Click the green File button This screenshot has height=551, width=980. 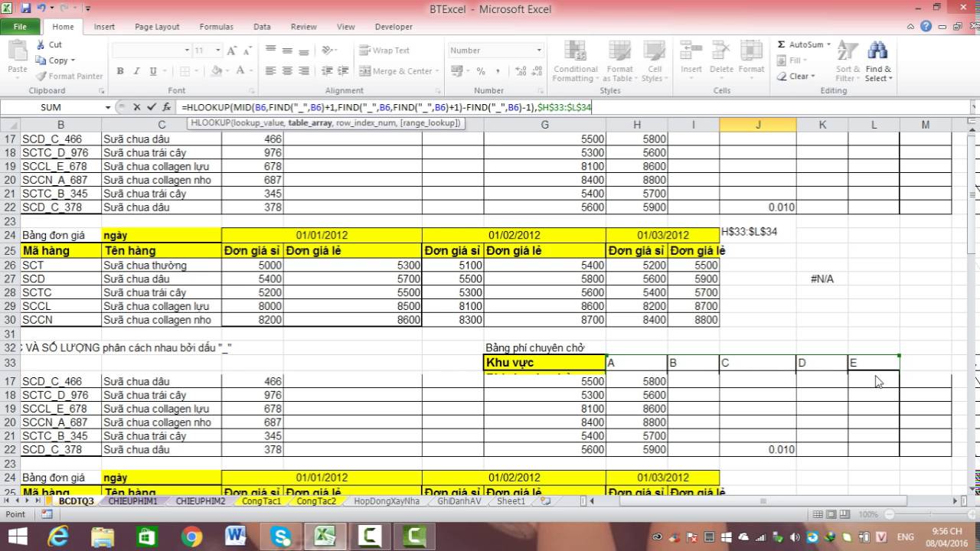20,27
